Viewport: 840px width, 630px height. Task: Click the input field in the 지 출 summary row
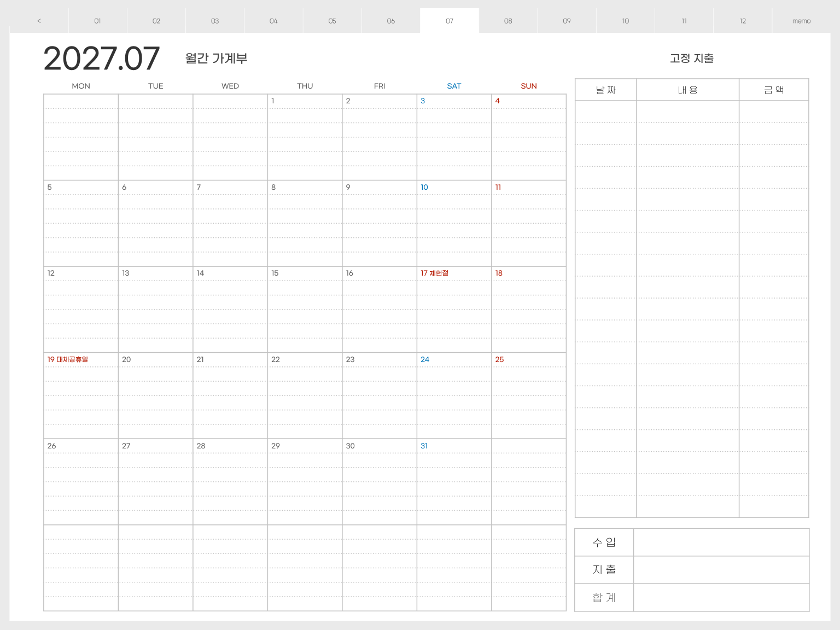pos(721,570)
